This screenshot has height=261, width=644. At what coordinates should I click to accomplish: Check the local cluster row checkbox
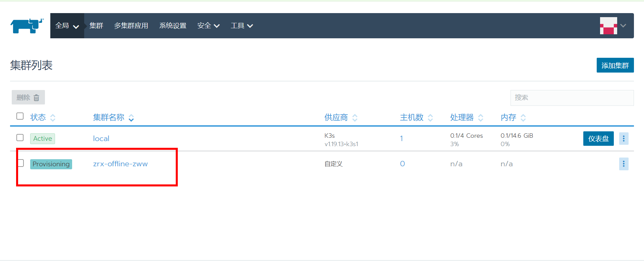[20, 138]
